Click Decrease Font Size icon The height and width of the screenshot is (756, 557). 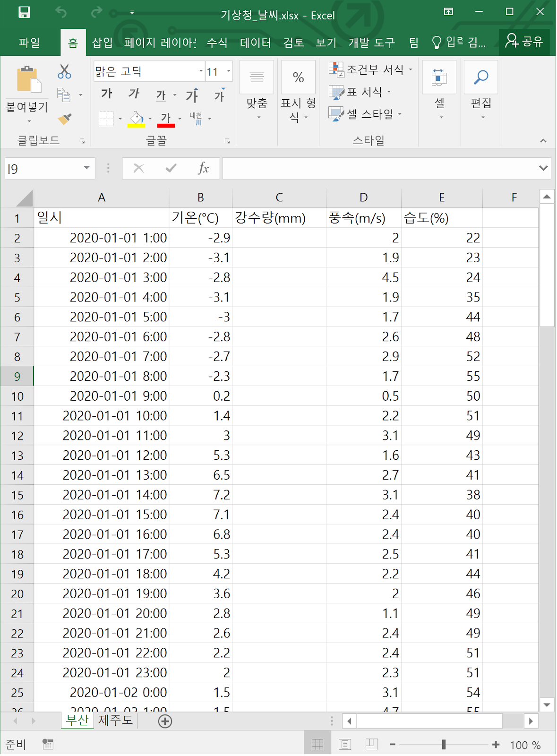220,95
